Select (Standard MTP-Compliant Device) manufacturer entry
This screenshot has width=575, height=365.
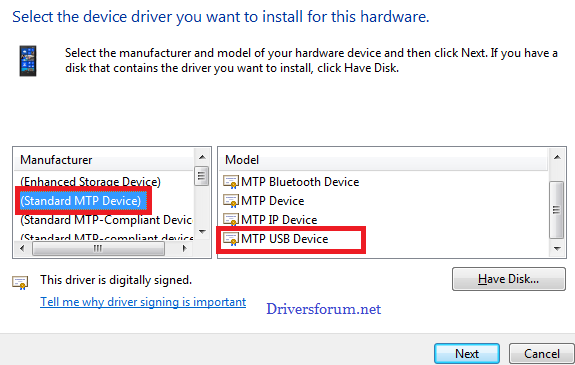(106, 220)
